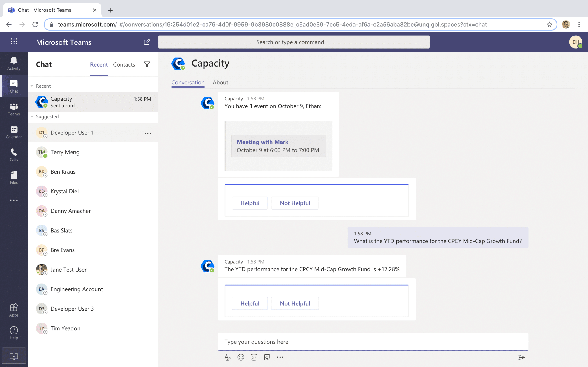
Task: Open the chat filter funnel icon
Action: tap(147, 64)
